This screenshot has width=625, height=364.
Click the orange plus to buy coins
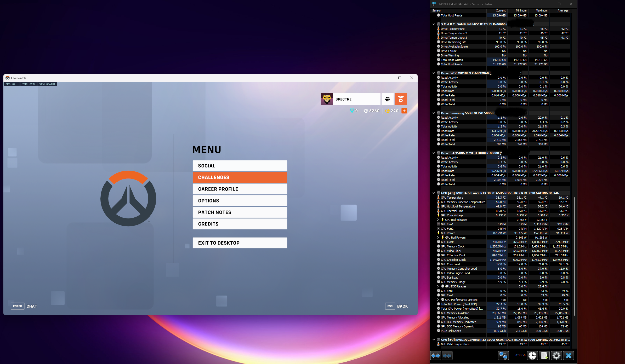point(404,111)
